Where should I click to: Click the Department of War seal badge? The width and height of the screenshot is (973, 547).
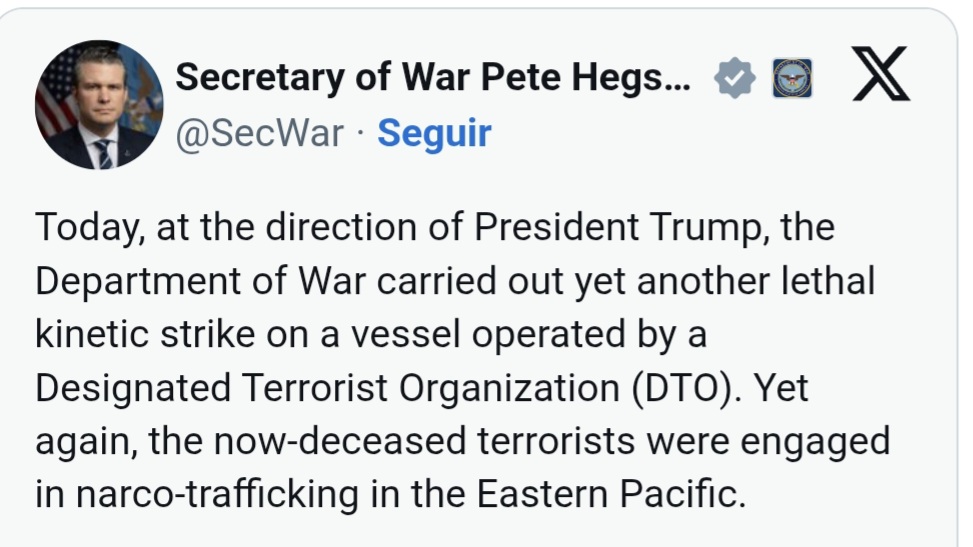(x=792, y=79)
